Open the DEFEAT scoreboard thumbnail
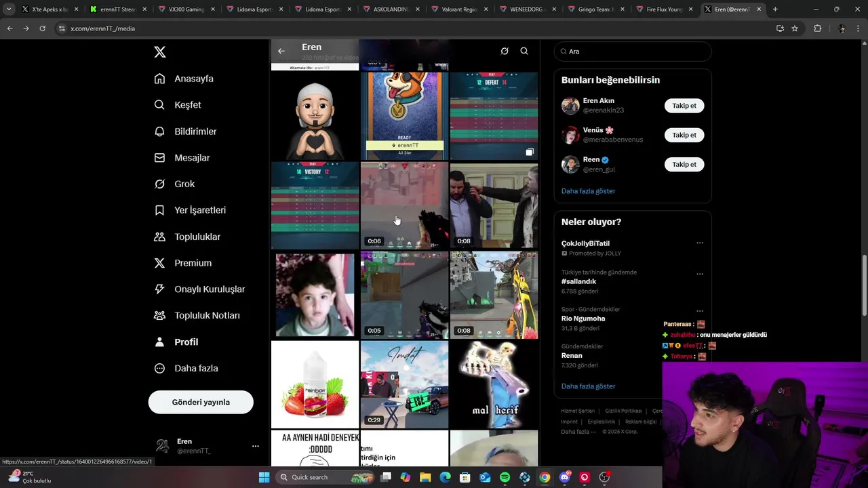Screen dimensions: 868x488 494,116
